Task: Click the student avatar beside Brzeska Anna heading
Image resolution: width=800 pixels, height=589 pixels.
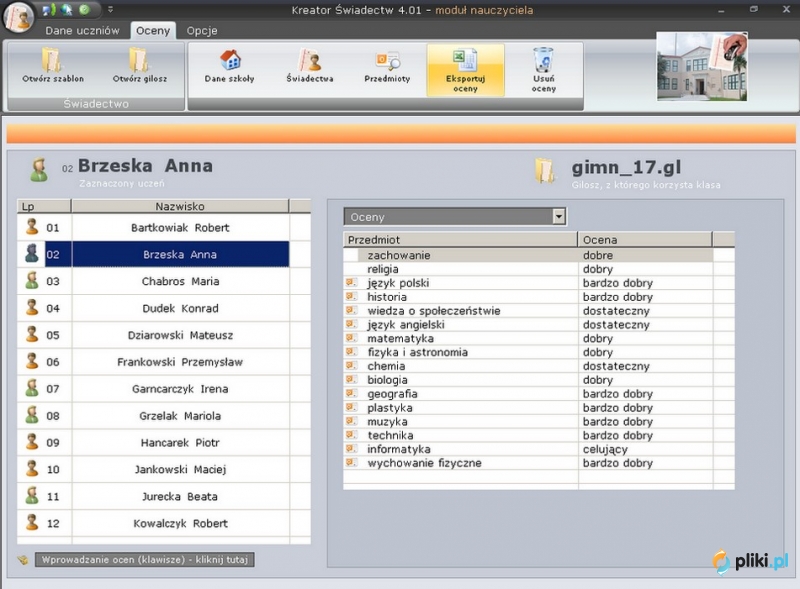Action: point(39,170)
